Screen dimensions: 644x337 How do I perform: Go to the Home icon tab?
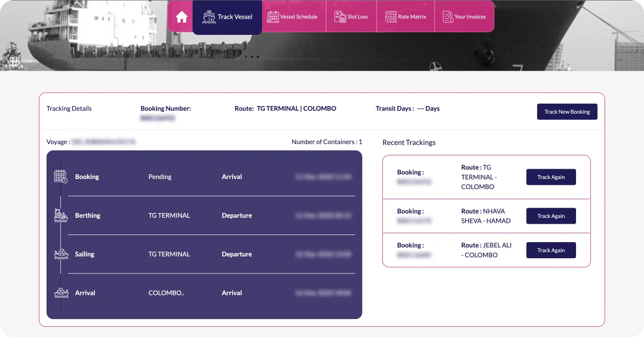click(182, 17)
